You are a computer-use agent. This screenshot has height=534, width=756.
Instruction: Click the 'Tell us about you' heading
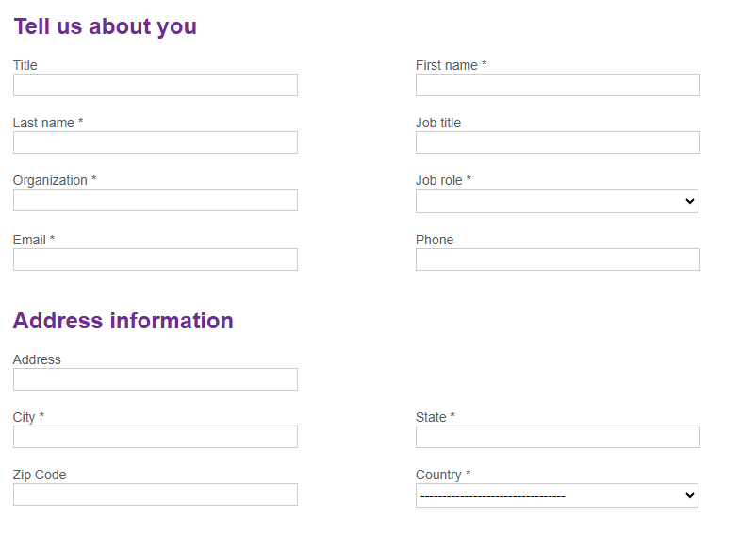[x=105, y=26]
